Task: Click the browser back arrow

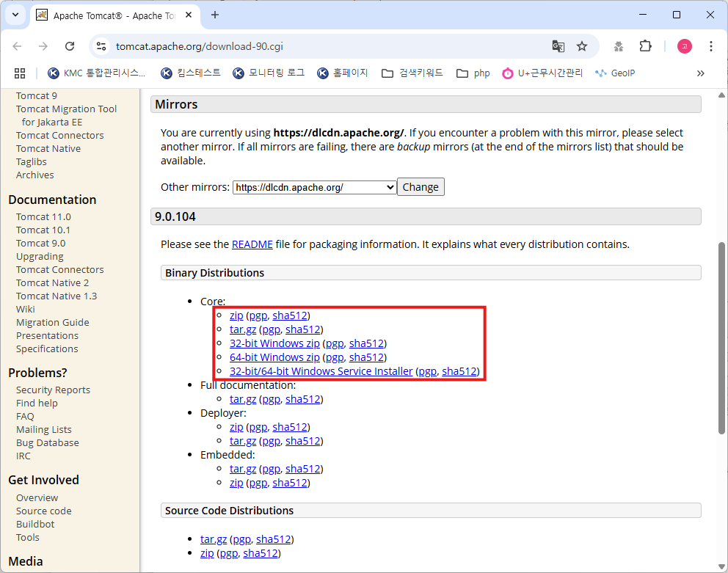Action: [x=17, y=46]
